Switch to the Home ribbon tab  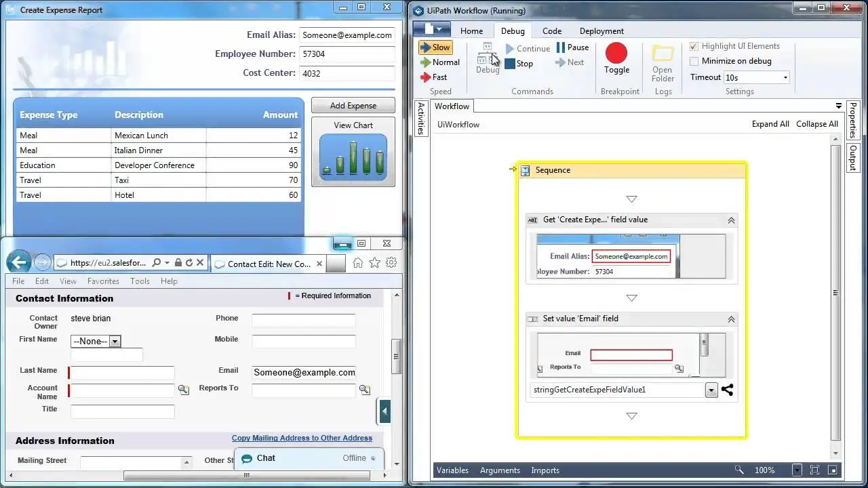click(471, 31)
